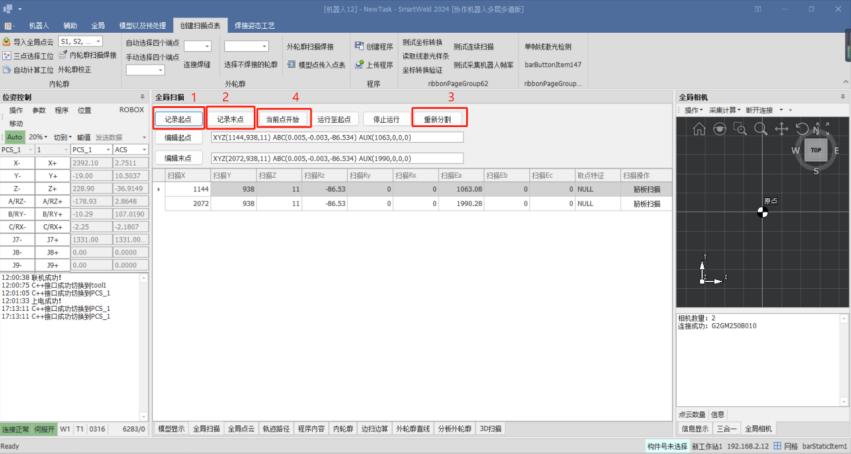Toggle the Auto mode button

14,136
